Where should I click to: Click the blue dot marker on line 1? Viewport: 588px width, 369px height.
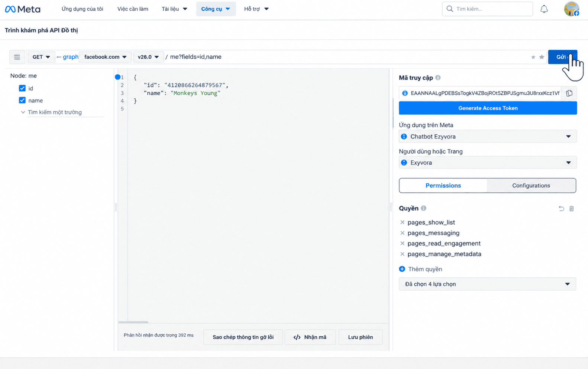tap(117, 77)
